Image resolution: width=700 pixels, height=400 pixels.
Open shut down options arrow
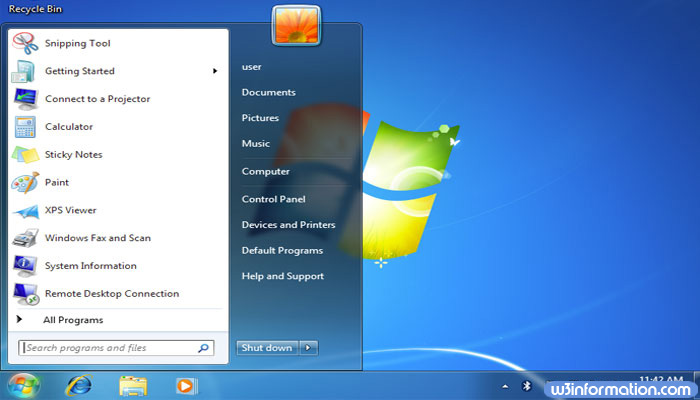308,348
